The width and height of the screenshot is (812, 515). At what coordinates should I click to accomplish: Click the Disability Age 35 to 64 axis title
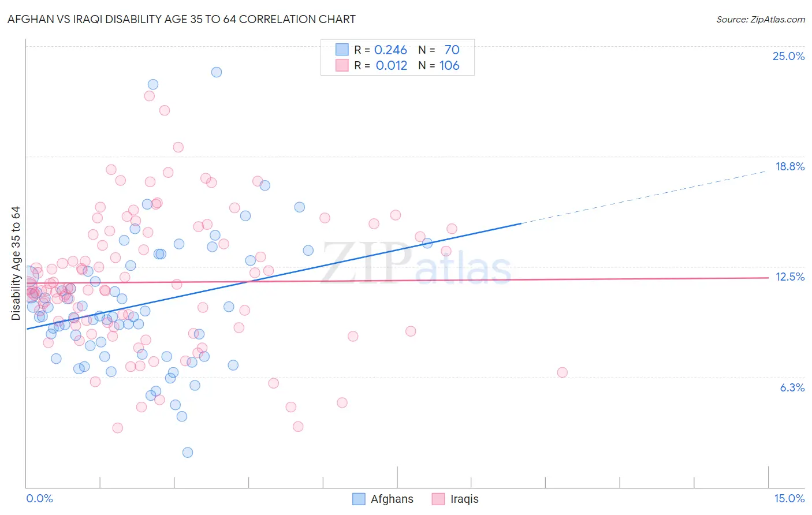16,263
